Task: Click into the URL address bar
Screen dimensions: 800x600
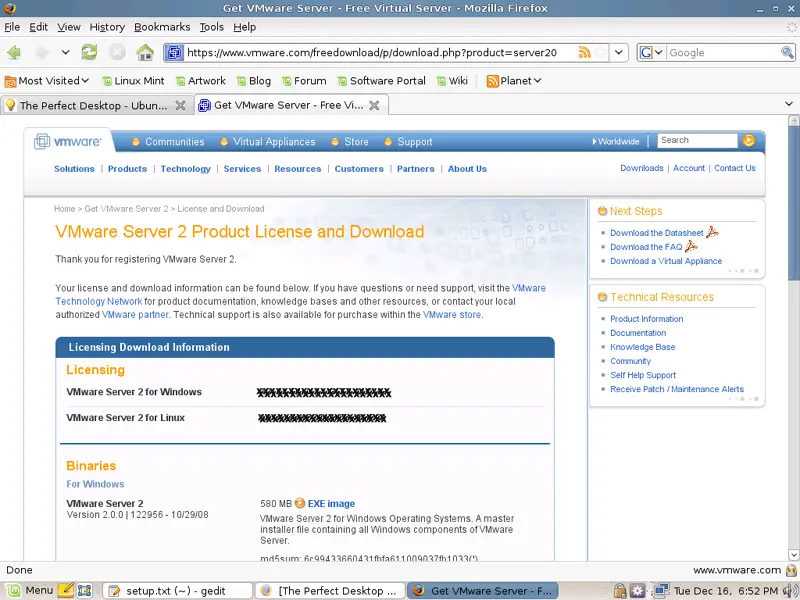Action: click(380, 52)
